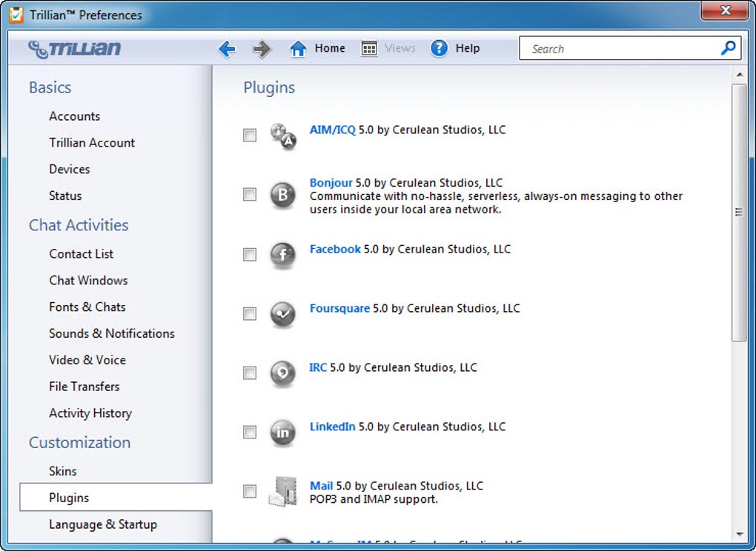The image size is (756, 551).
Task: Click the LinkedIn plugin icon
Action: (282, 433)
